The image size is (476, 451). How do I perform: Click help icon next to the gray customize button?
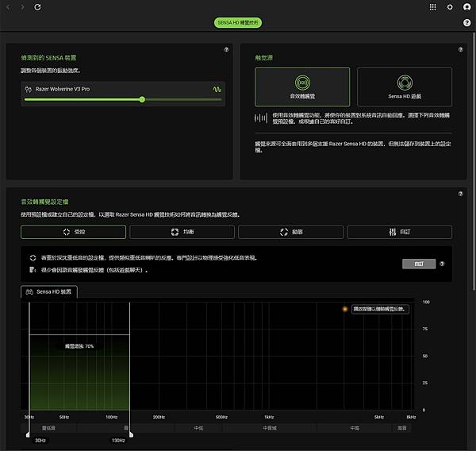point(442,264)
